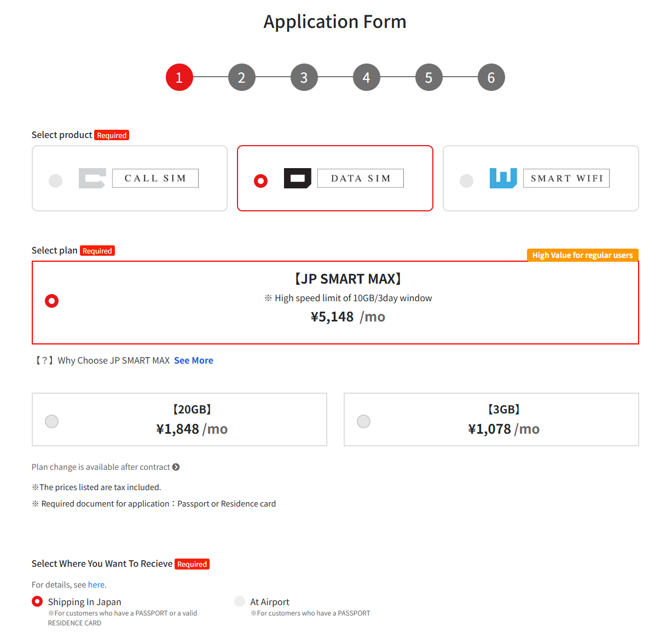672x644 pixels.
Task: Open Plan change is available after contract
Action: point(101,467)
